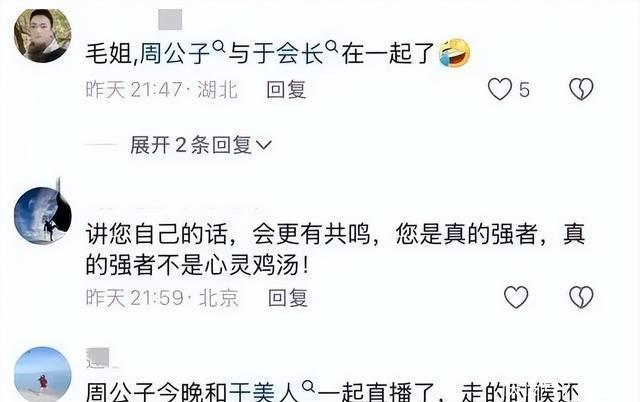
Task: Like the 毛姐 comment from 湖北
Action: [x=500, y=89]
